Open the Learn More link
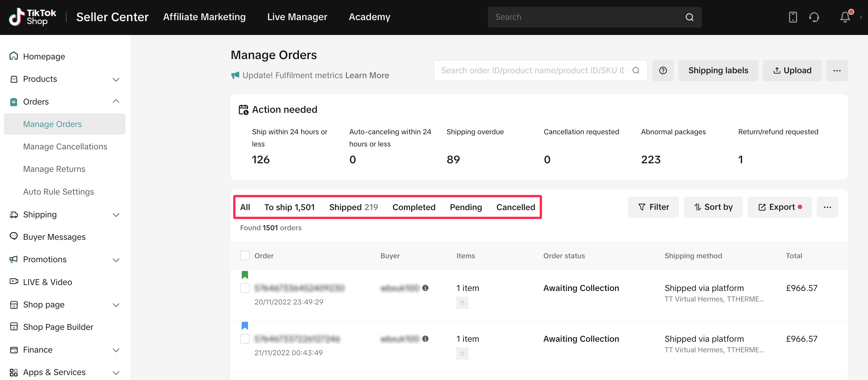Screen dimensions: 868x380 [x=367, y=75]
